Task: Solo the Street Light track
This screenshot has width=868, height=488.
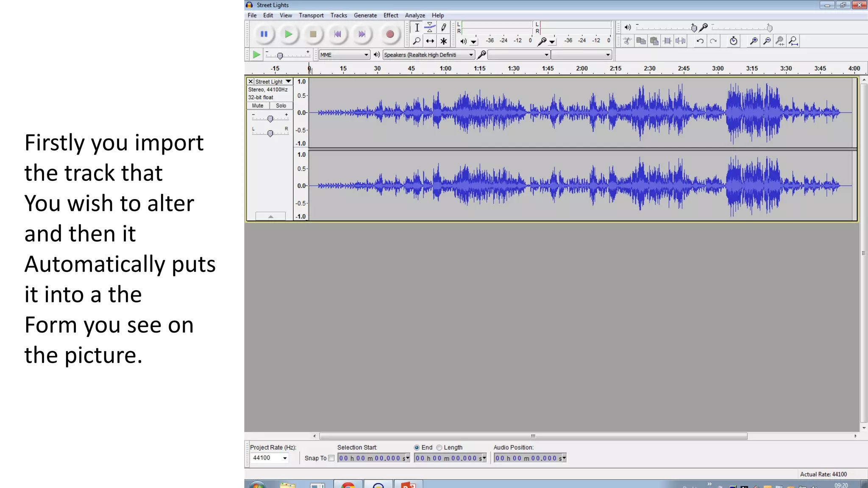Action: point(281,106)
